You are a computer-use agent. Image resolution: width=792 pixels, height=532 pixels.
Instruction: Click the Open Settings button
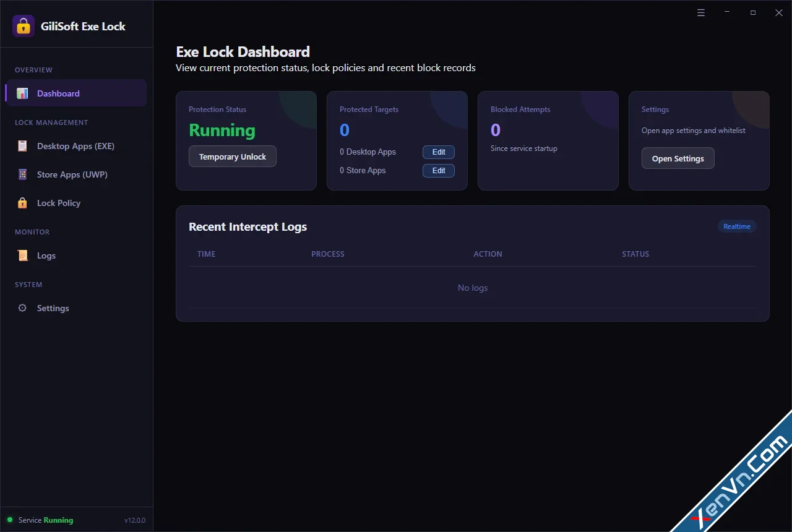click(x=678, y=158)
